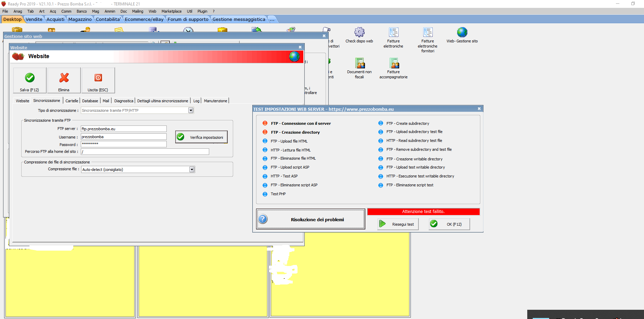Screen dimensions: 644x319
Task: Open the Plugin menu
Action: [x=202, y=11]
